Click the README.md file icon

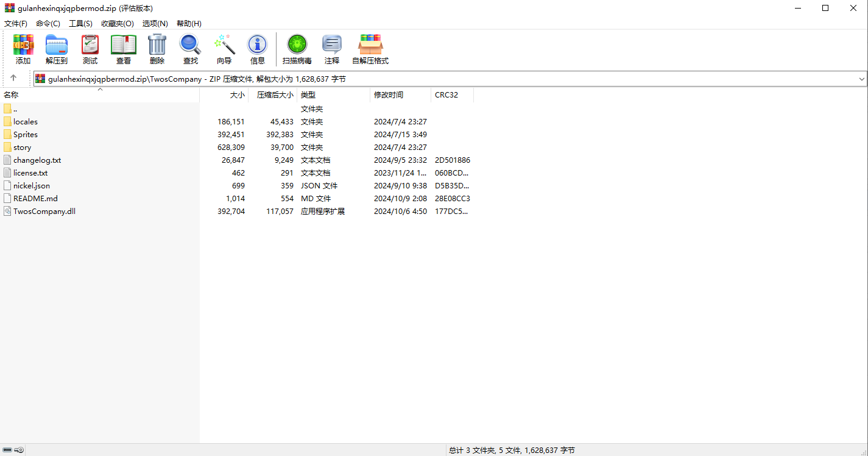7,198
